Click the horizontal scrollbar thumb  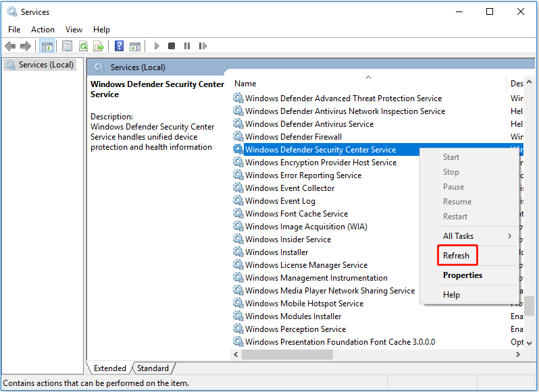point(287,355)
